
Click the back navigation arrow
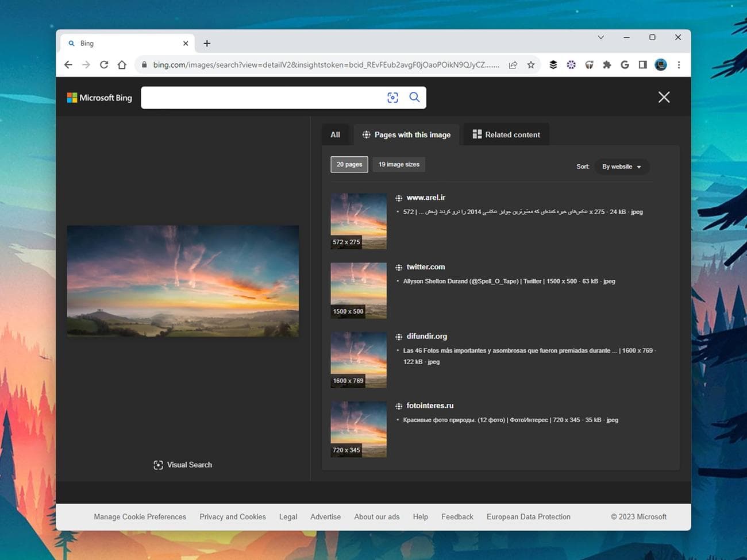(x=68, y=65)
